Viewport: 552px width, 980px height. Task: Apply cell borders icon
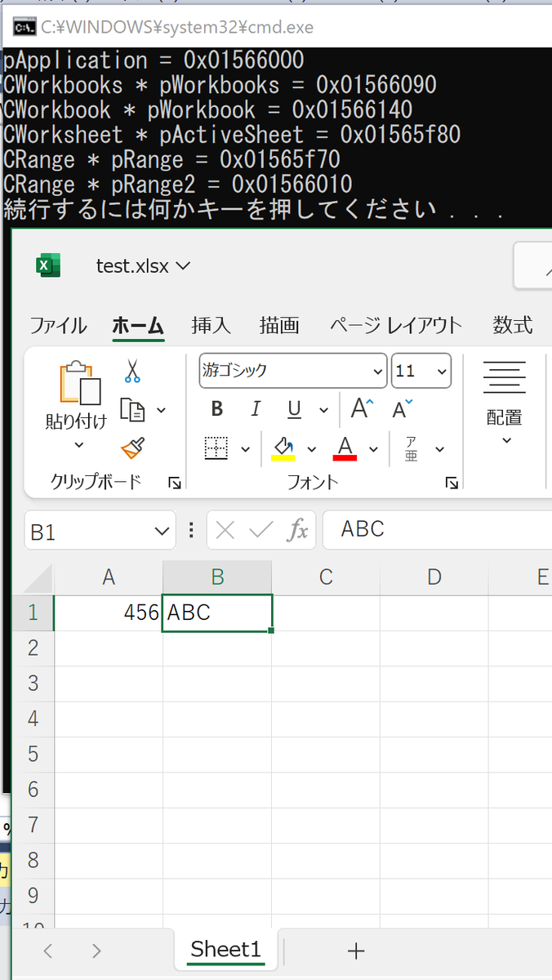click(216, 448)
